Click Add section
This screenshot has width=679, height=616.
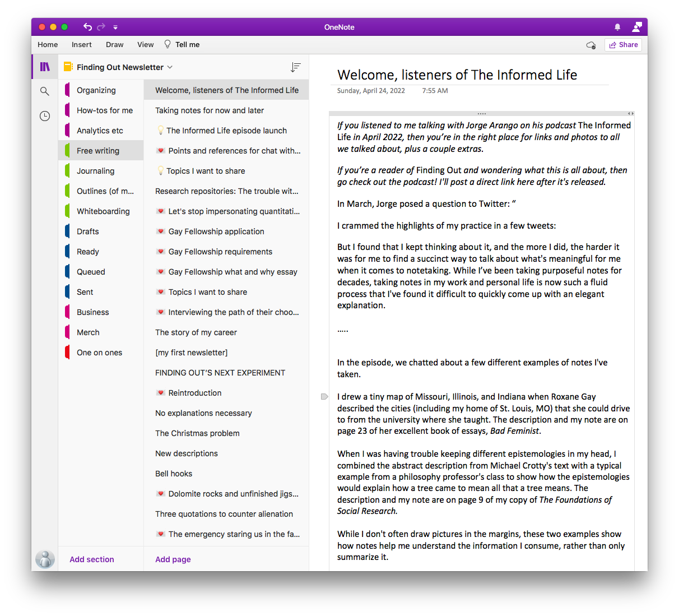tap(92, 559)
